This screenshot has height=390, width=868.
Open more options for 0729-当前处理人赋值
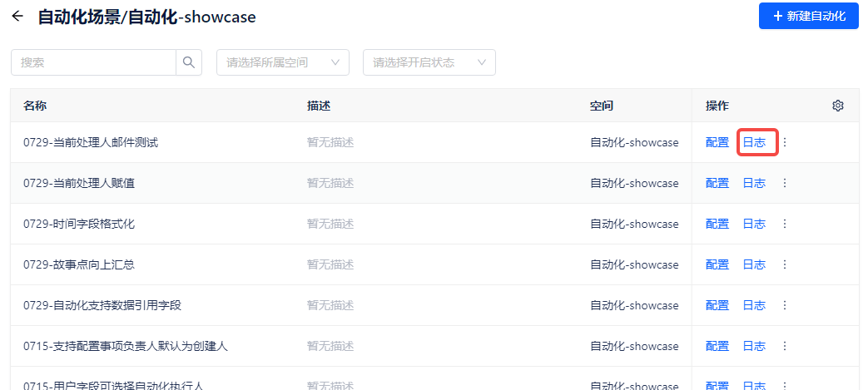(x=784, y=183)
